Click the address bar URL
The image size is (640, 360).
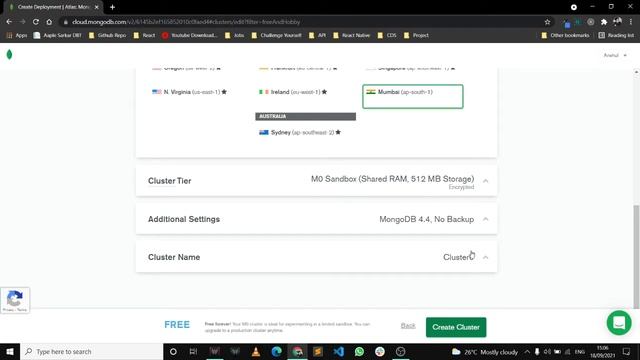[186, 22]
